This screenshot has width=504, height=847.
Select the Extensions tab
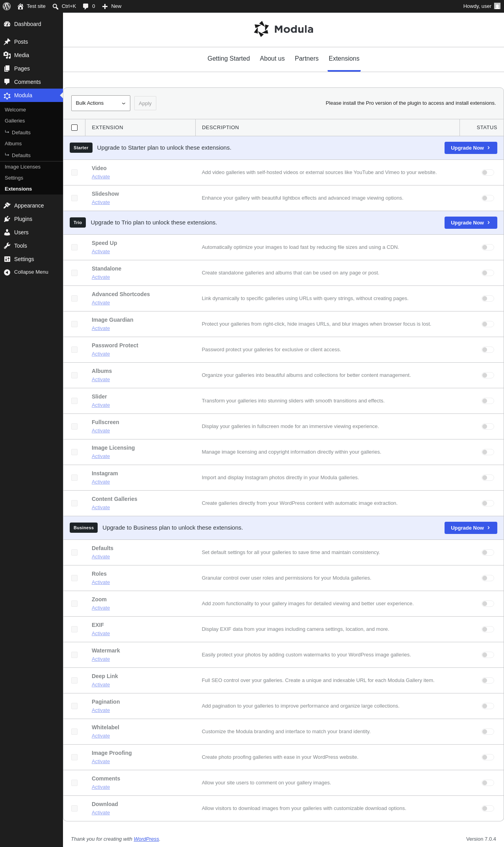(x=344, y=59)
